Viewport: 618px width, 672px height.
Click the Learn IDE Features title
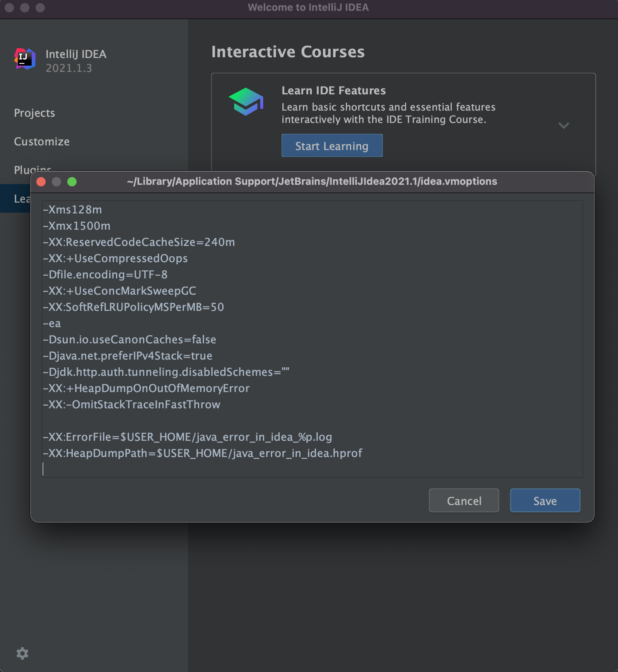pos(333,90)
